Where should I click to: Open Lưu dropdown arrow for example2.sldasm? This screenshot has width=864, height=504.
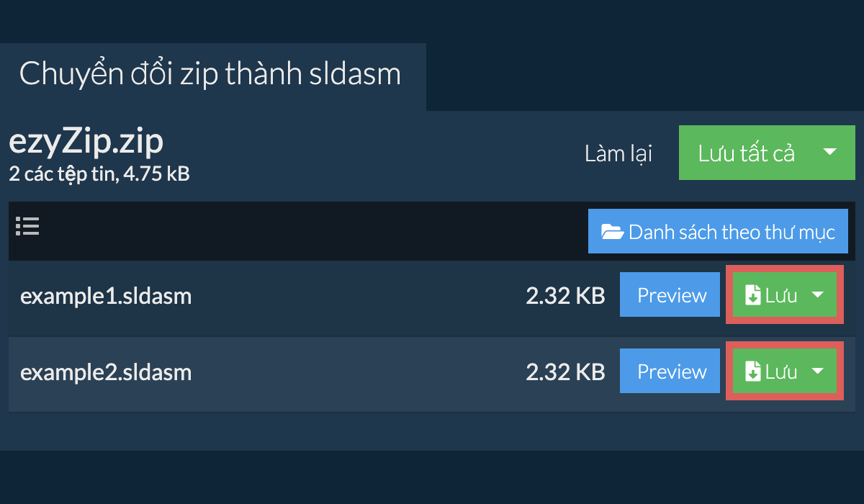[818, 372]
